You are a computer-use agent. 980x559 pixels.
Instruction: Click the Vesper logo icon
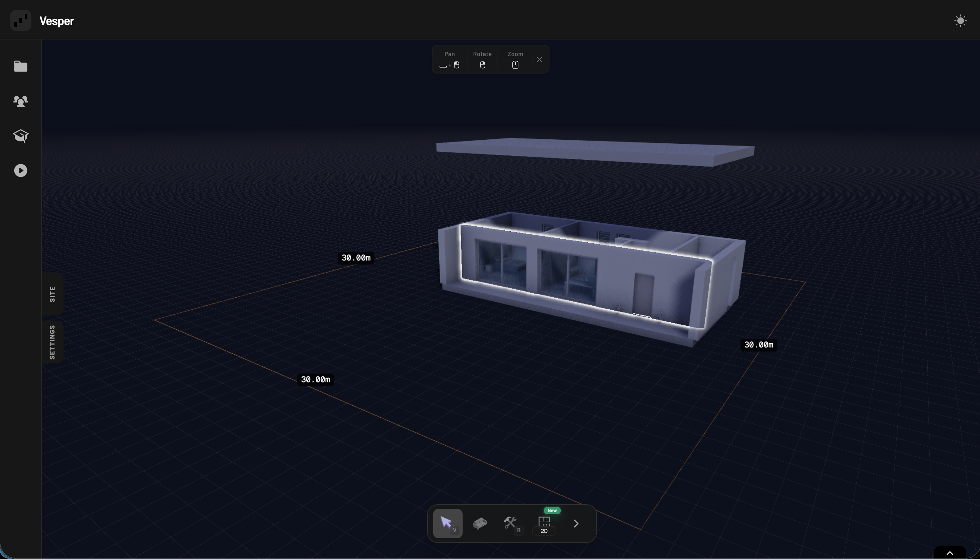(x=21, y=21)
